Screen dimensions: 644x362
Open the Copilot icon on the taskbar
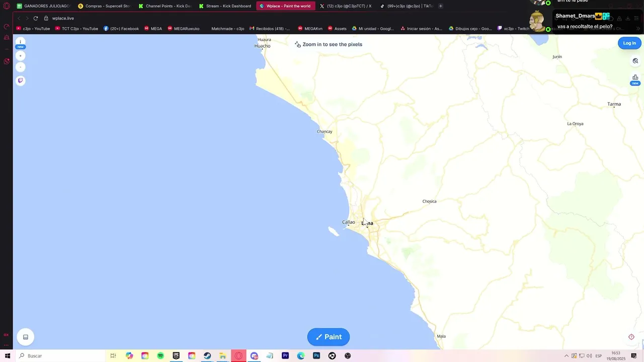point(129,356)
